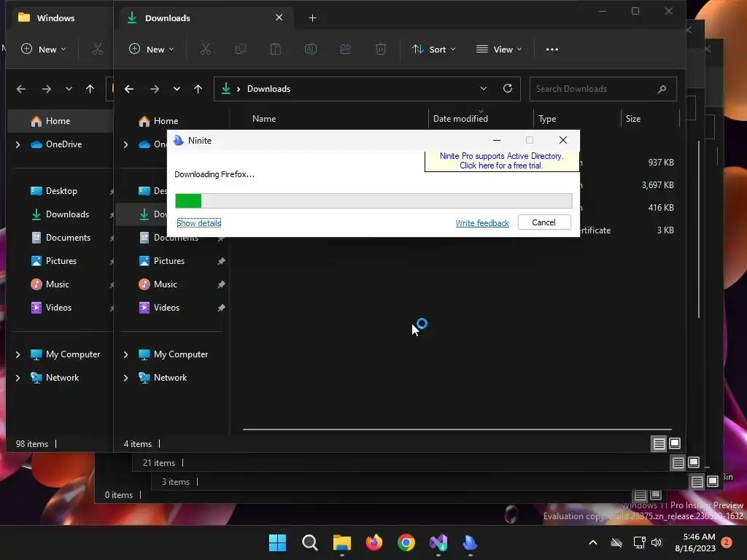Click volume icon in system tray
Screen dimensions: 747x560
657,542
